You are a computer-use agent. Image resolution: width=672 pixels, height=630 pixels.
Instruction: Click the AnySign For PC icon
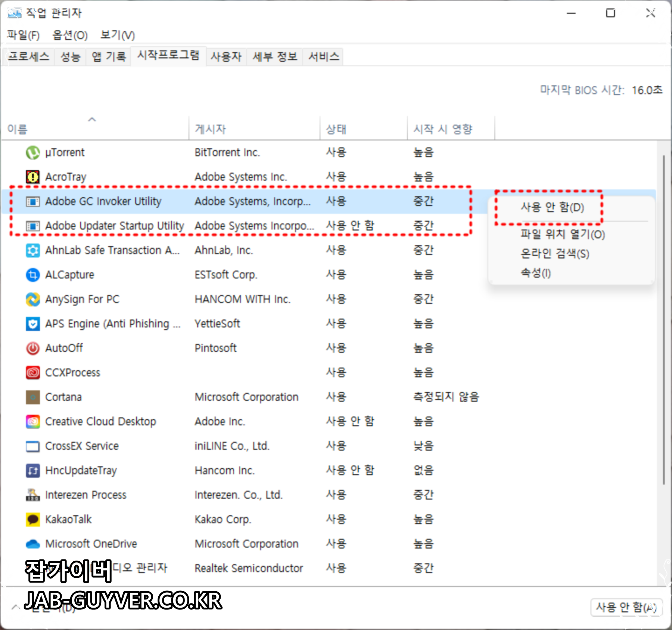33,299
